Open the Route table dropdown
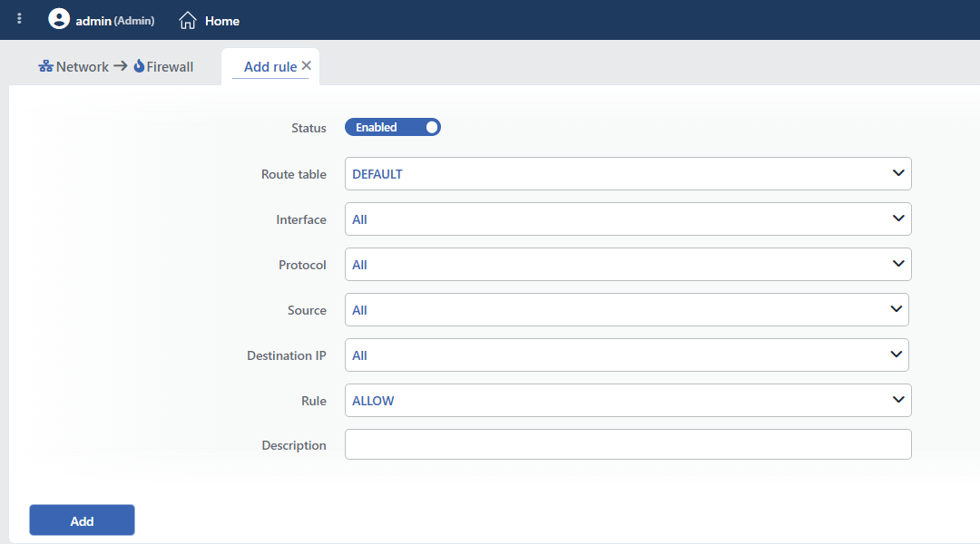Viewport: 980px width, 544px height. point(628,174)
